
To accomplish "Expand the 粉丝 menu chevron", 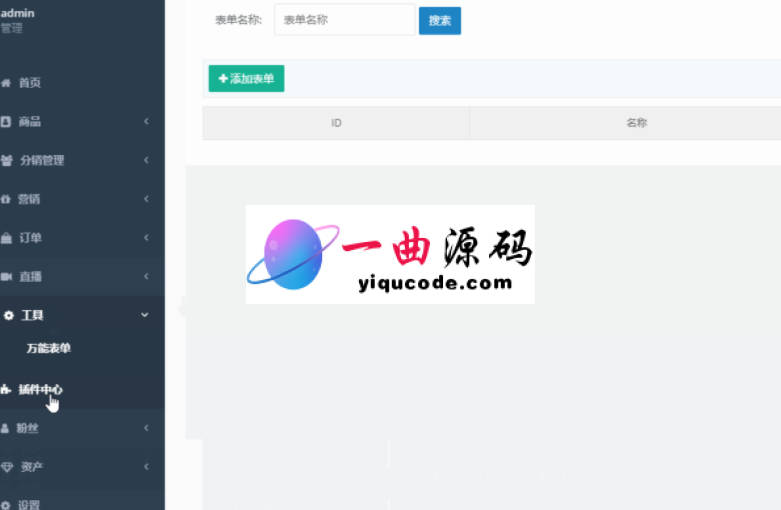I will click(x=146, y=427).
